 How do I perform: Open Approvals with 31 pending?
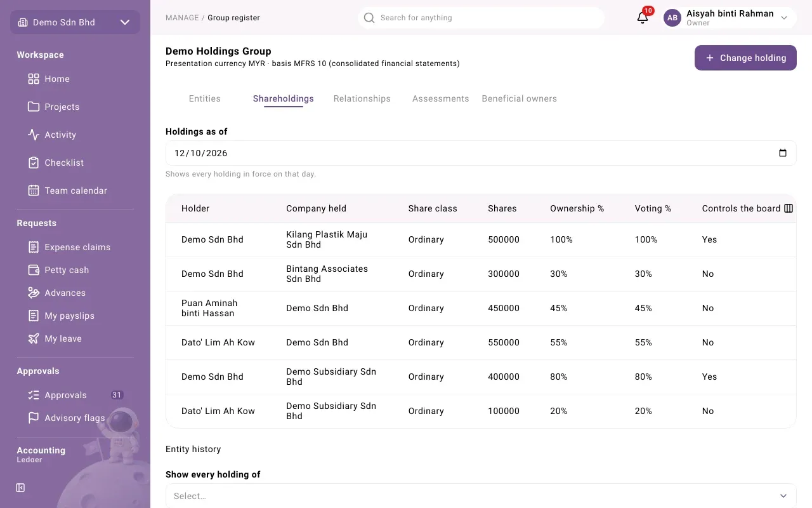click(x=75, y=395)
